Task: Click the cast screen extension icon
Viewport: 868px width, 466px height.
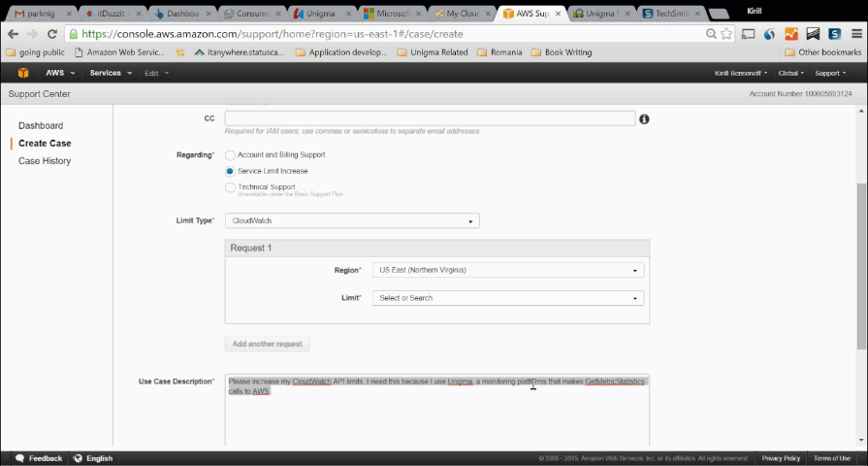Action: [x=748, y=34]
